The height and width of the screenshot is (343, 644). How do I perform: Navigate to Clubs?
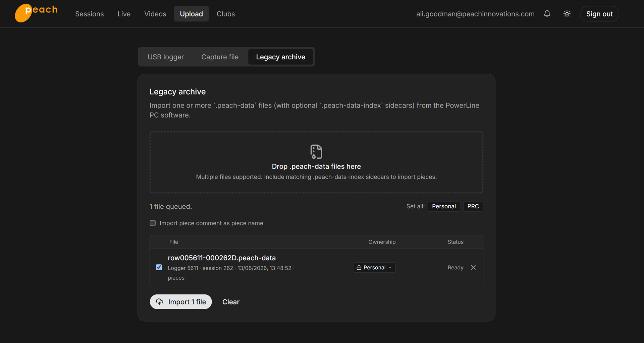pyautogui.click(x=226, y=14)
